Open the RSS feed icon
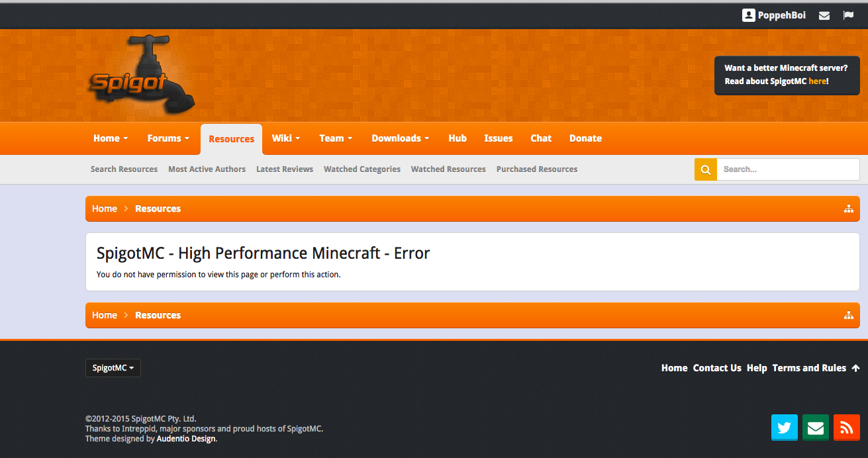The image size is (868, 458). [x=847, y=428]
